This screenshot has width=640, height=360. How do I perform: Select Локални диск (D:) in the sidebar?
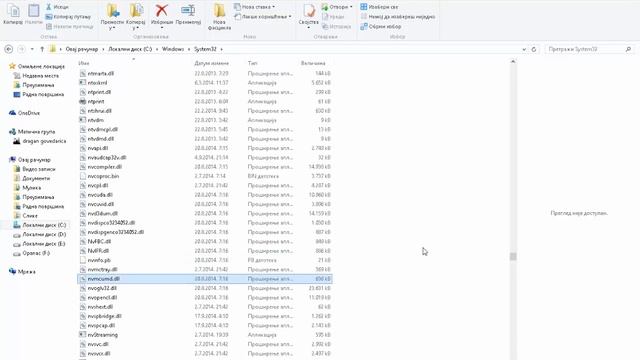tap(40, 234)
